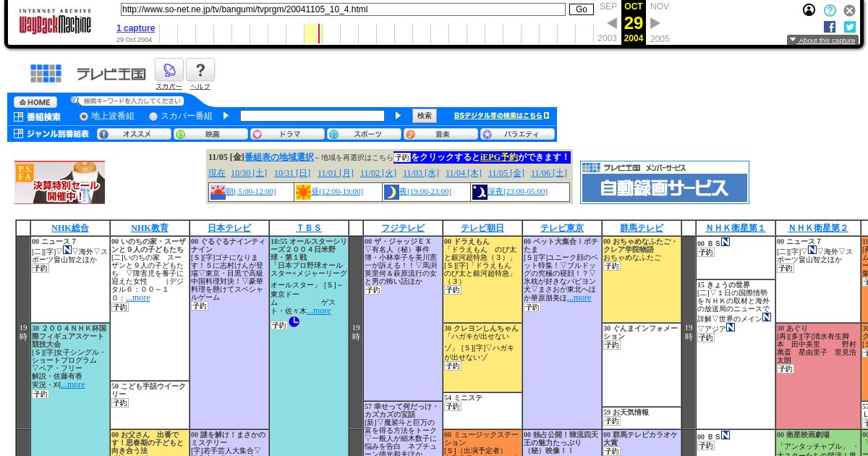
Task: Share capture on Twitter
Action: point(849,27)
